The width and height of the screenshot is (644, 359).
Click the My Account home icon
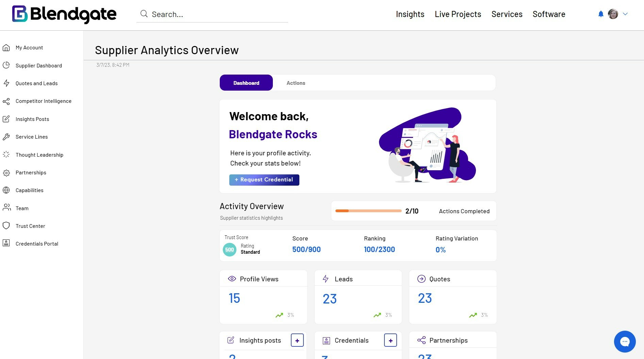[x=6, y=48]
